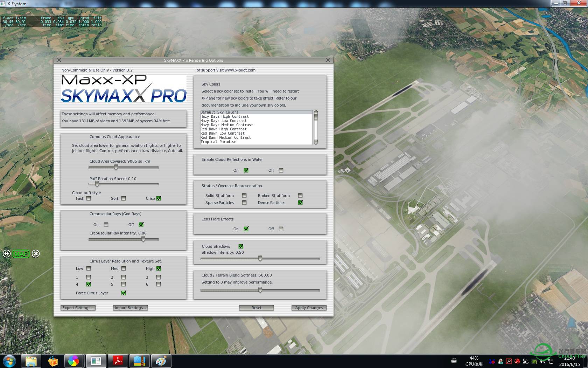Select Hazy Dayz Medium Contrast
Image resolution: width=588 pixels, height=368 pixels.
(x=256, y=125)
